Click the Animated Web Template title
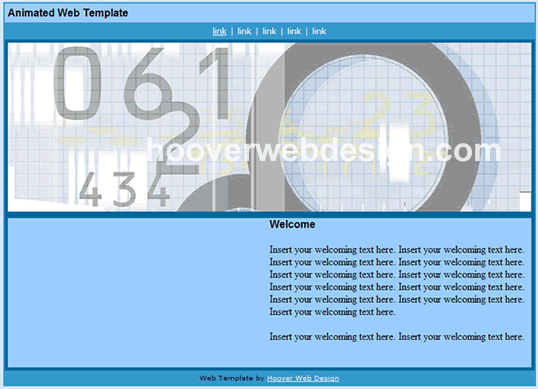Viewport: 538px width, 389px height. click(68, 13)
